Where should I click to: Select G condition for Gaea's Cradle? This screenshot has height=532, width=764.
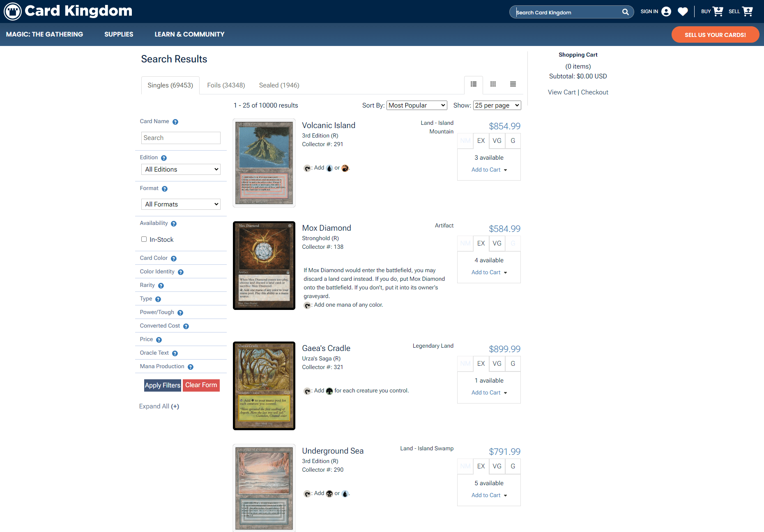click(513, 364)
